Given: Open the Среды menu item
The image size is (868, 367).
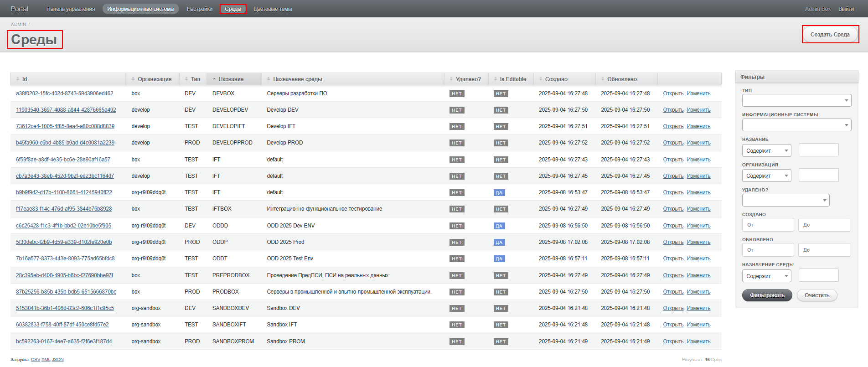Looking at the screenshot, I should (x=233, y=9).
